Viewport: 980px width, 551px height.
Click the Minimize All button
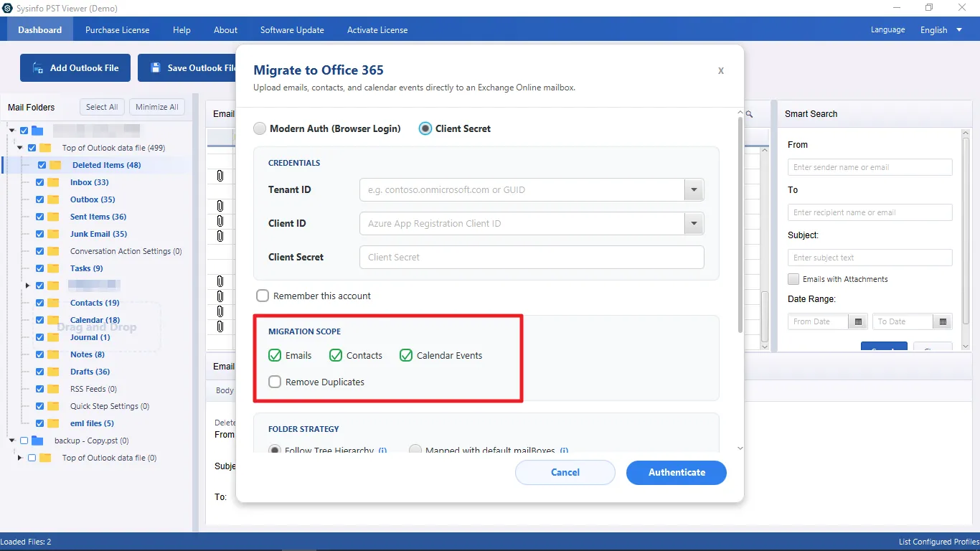[157, 107]
